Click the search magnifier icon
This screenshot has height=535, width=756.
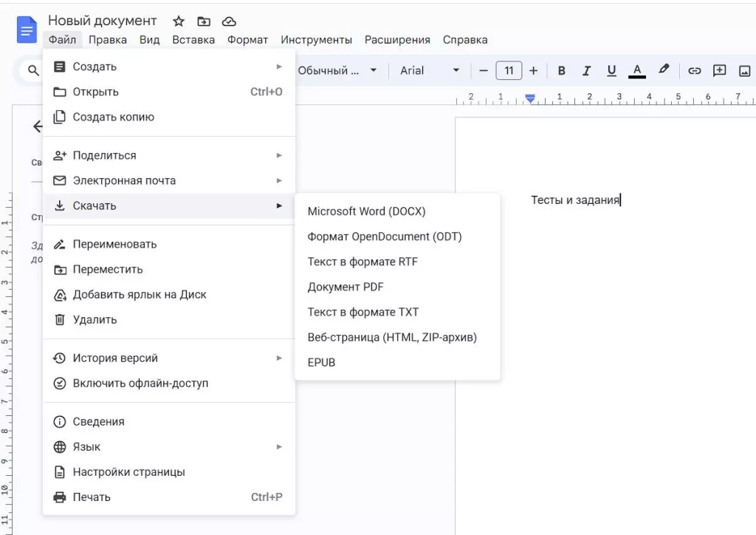[33, 71]
